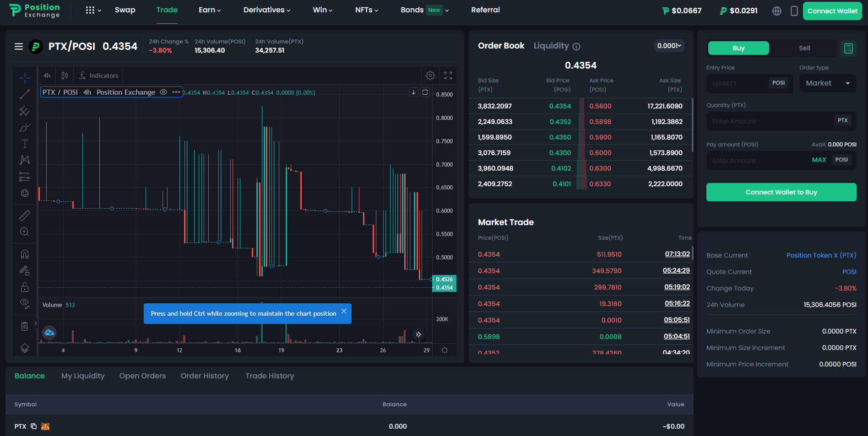Open the 0.0001 precision dropdown
The image size is (868, 436).
coord(669,46)
